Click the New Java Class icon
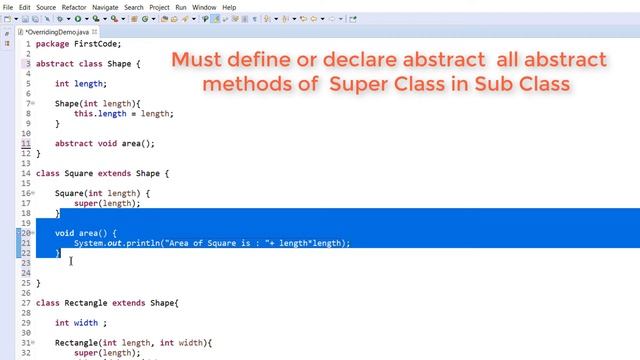This screenshot has width=640, height=360. point(145,19)
